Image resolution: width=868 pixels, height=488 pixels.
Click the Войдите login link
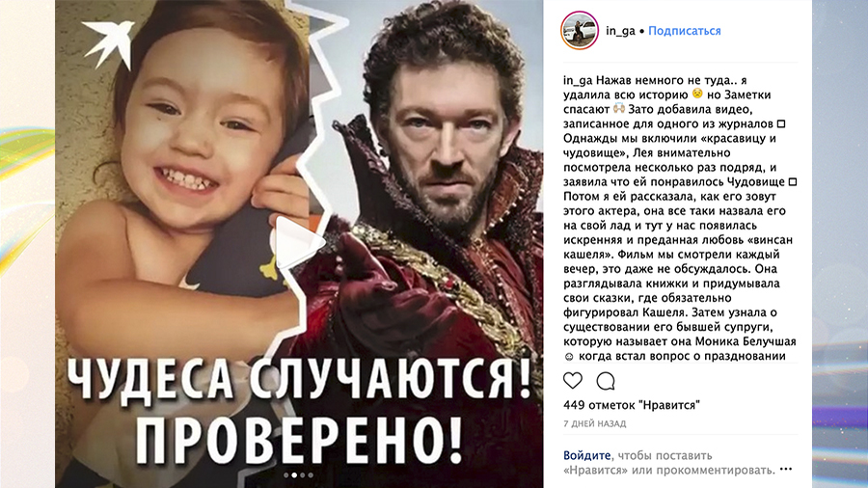[x=586, y=455]
